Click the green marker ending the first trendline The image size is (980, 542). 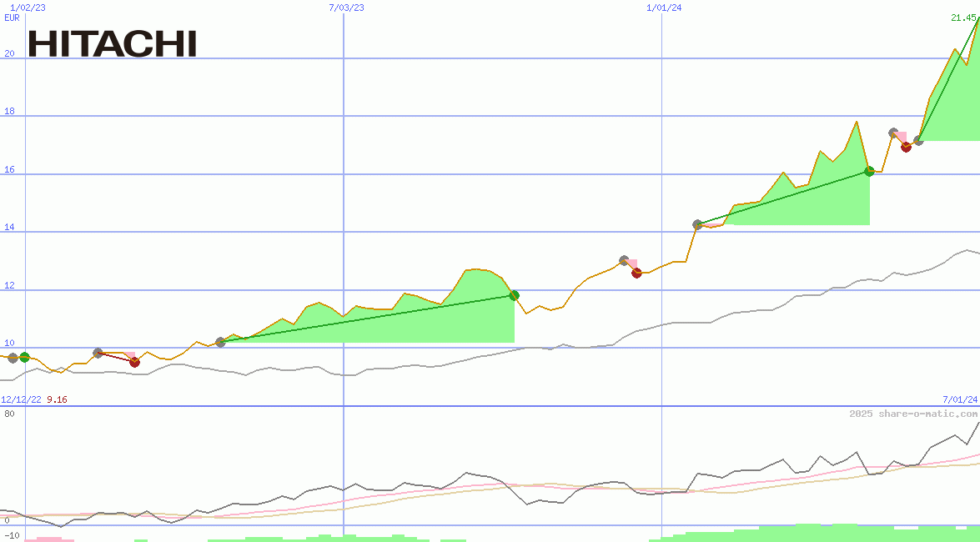[x=514, y=294]
